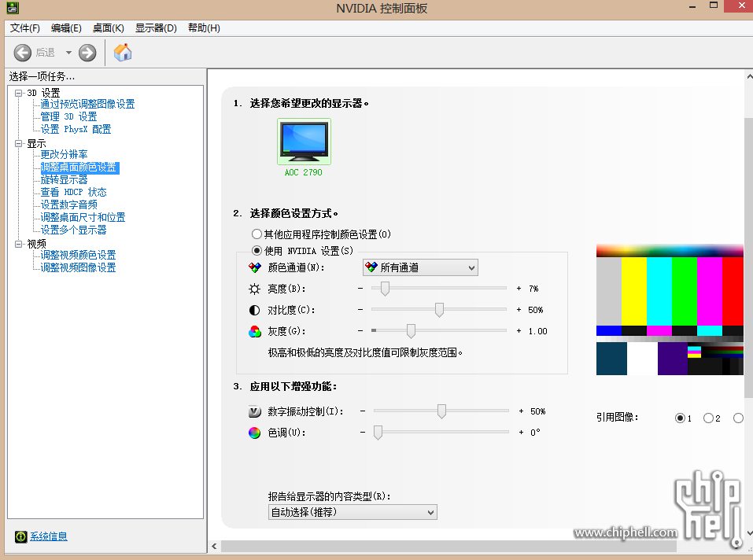This screenshot has width=753, height=560.
Task: Select reference image 1 radio button
Action: pos(680,418)
